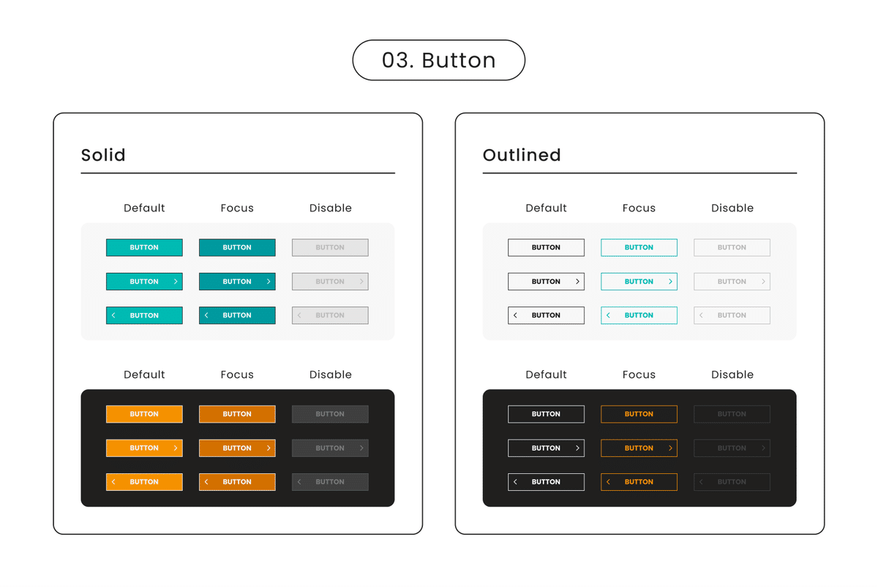Click left chevron on light-panel Outlined Disable button
Screen dimensions: 878x588
tap(701, 315)
